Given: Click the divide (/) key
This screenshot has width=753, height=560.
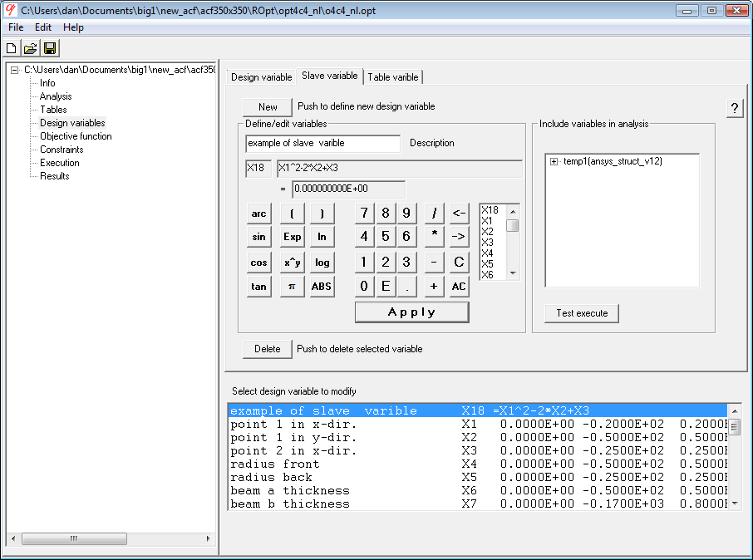Looking at the screenshot, I should coord(434,214).
